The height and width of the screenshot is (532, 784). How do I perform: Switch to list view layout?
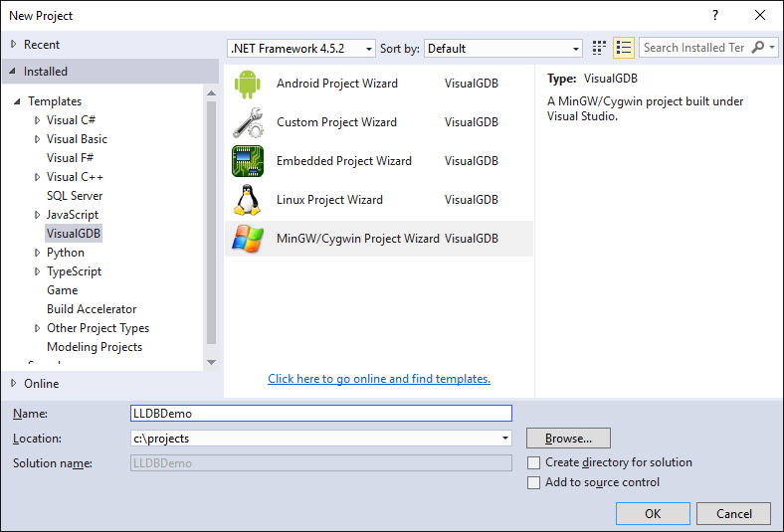[x=624, y=48]
